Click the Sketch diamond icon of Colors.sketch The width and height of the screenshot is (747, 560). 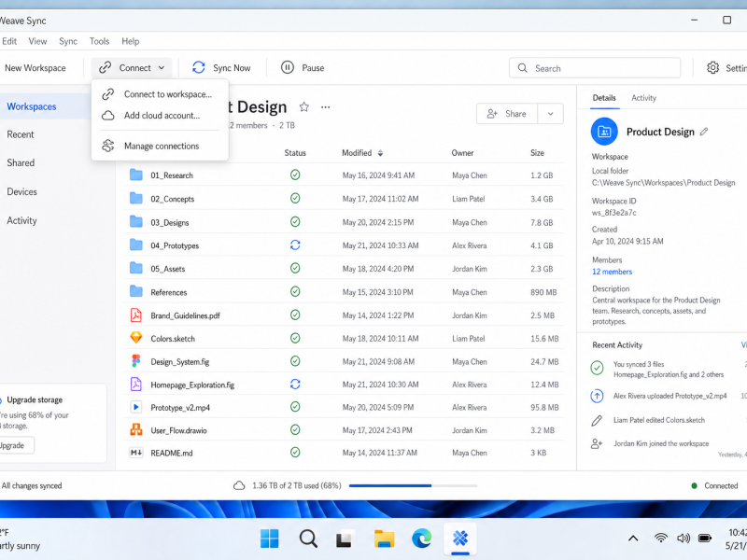136,338
